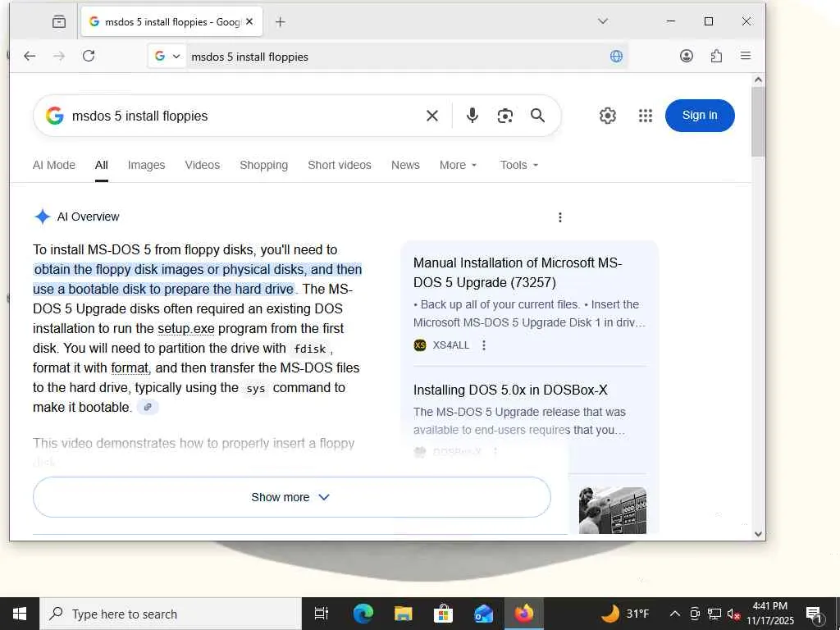Viewport: 840px width, 630px height.
Task: Switch to the AI Mode tab
Action: tap(54, 165)
